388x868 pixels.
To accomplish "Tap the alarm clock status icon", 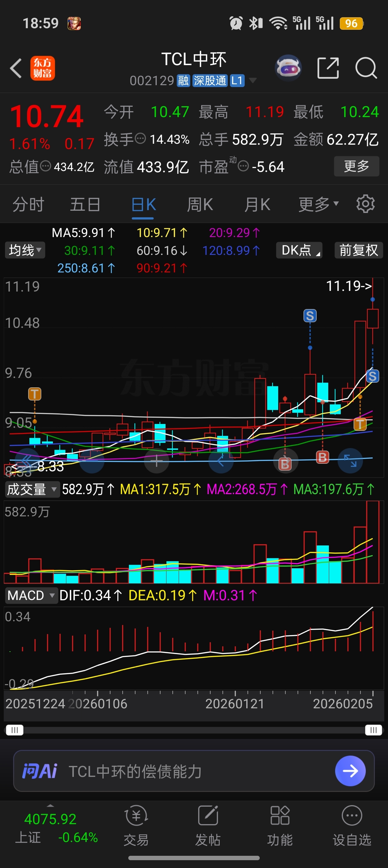I will [x=236, y=23].
